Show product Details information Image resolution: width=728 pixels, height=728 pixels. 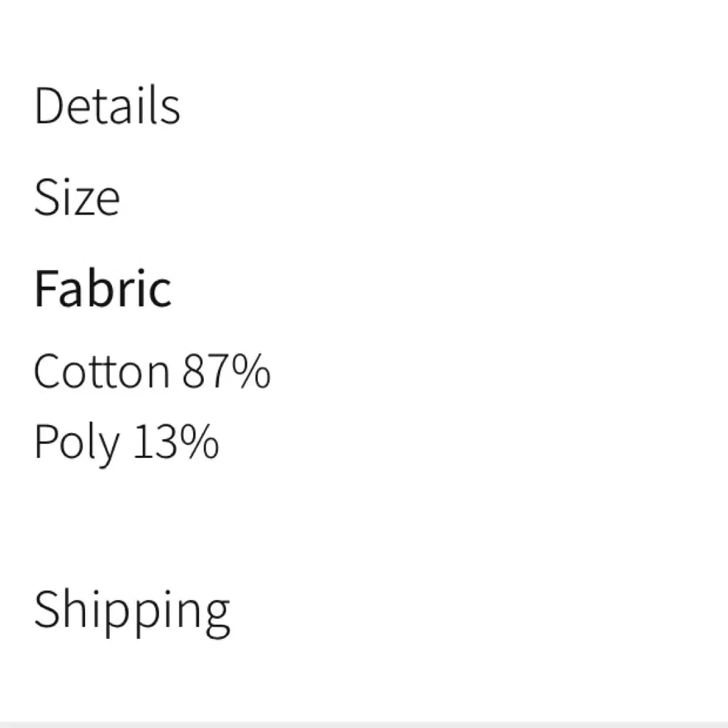click(x=107, y=105)
